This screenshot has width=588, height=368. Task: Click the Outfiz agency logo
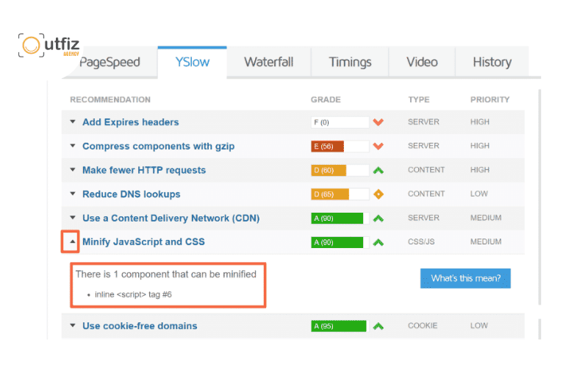coord(49,45)
